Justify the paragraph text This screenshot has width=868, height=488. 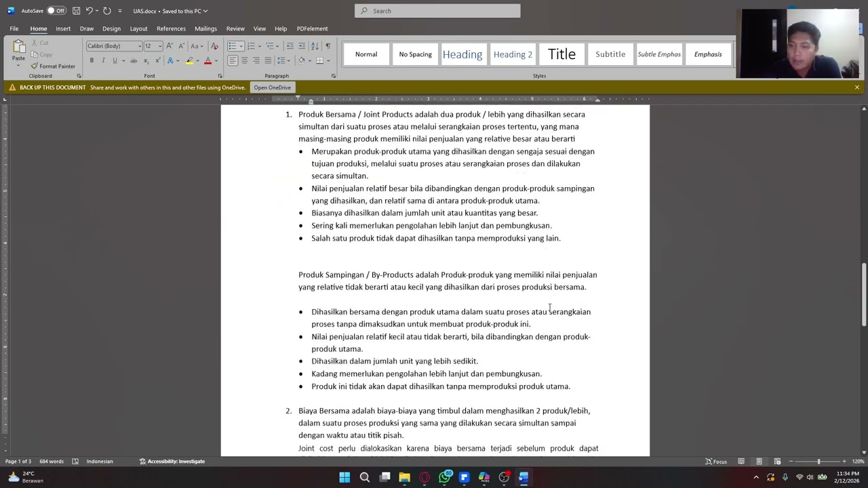click(268, 61)
